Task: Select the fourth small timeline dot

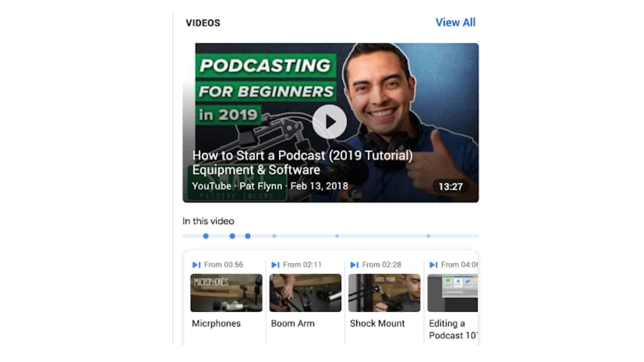Action: click(x=274, y=236)
